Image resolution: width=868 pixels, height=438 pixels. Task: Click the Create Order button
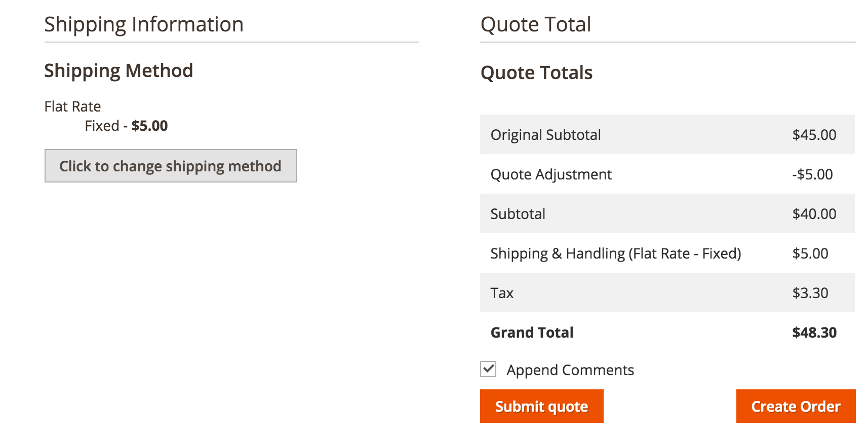pos(795,406)
